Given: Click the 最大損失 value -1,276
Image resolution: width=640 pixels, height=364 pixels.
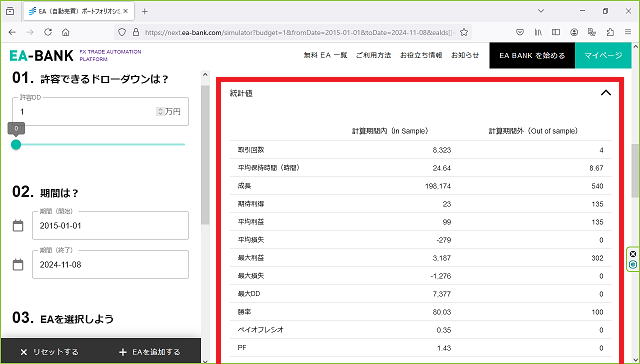Looking at the screenshot, I should tap(441, 276).
